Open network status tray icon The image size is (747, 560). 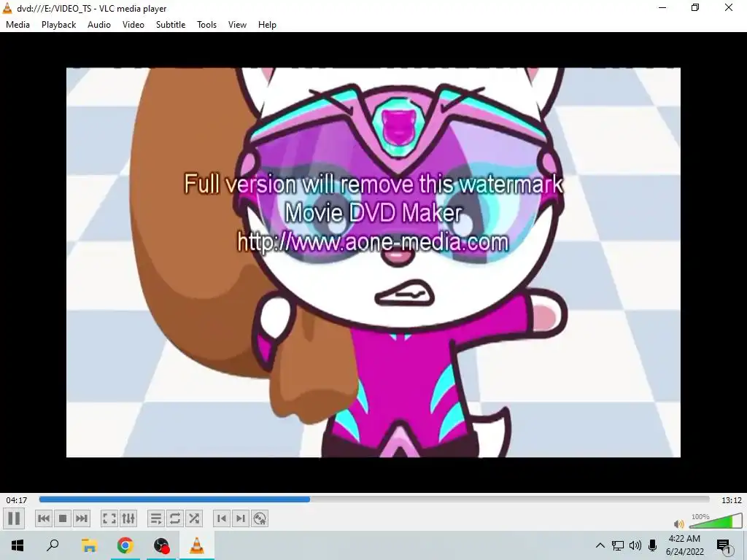pos(618,545)
